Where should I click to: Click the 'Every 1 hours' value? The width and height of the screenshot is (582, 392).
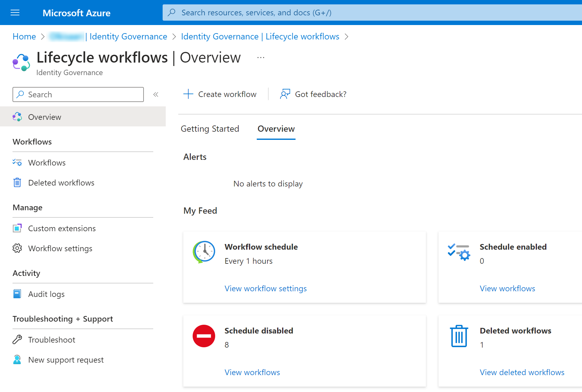(x=249, y=261)
